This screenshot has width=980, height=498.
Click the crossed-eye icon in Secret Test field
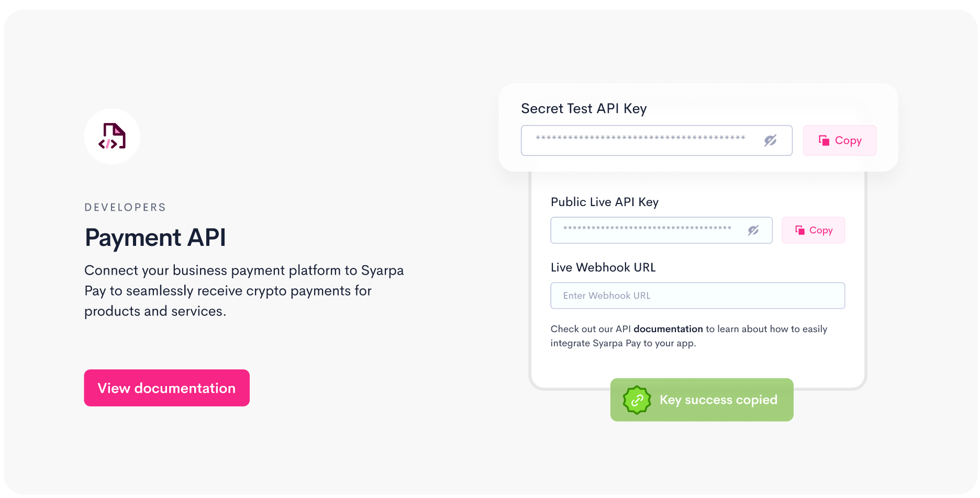[770, 140]
